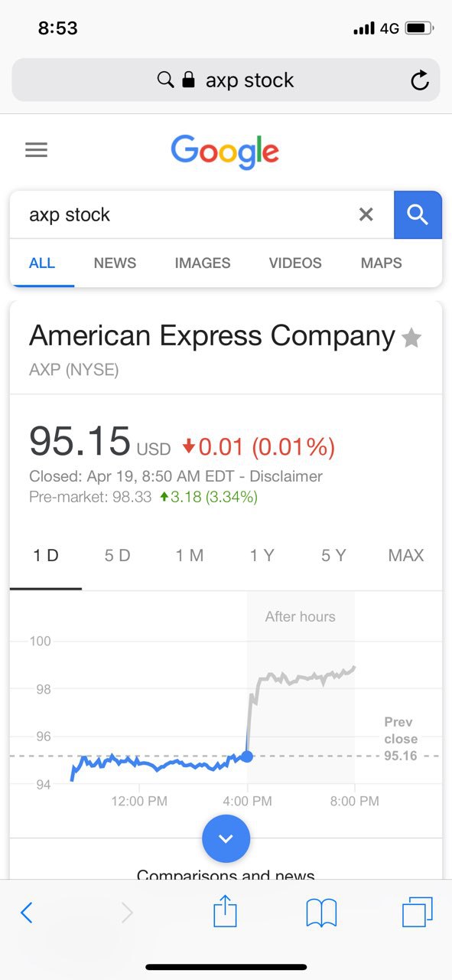
Task: Open the Google hamburger menu
Action: [36, 149]
